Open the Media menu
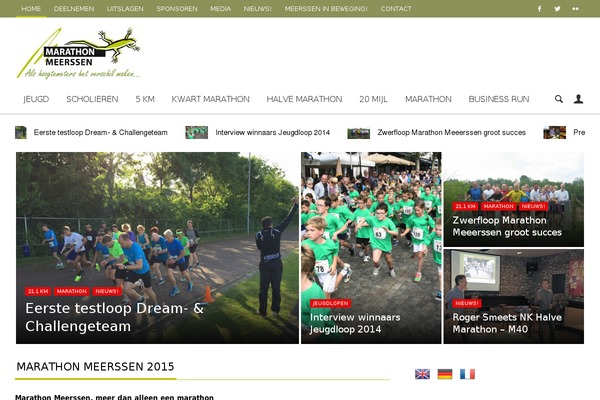 coord(221,8)
